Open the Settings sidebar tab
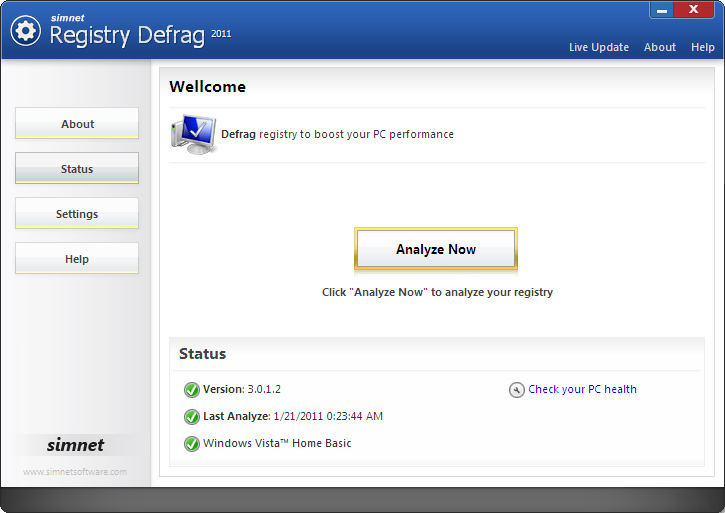725x513 pixels. (x=77, y=214)
